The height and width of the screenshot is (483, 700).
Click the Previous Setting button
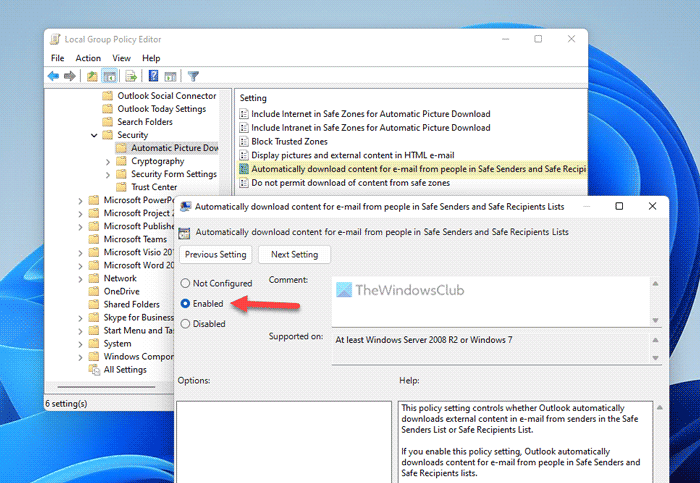(x=216, y=254)
